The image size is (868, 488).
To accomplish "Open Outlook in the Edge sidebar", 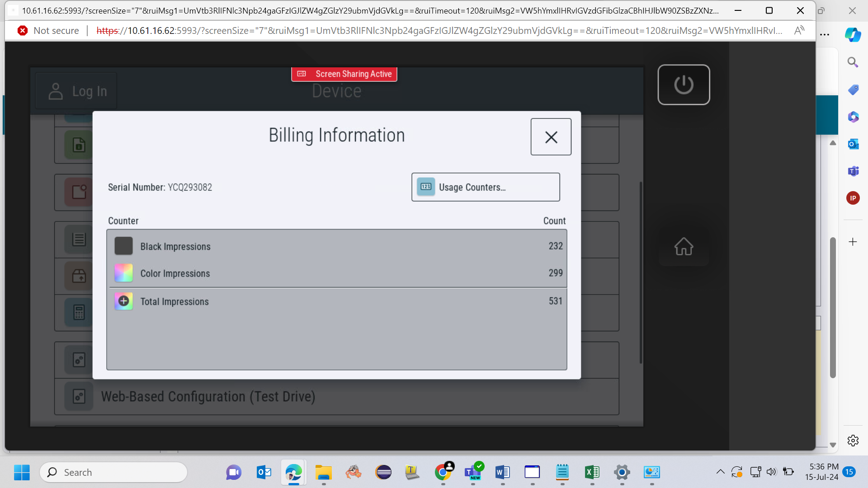I will point(853,144).
